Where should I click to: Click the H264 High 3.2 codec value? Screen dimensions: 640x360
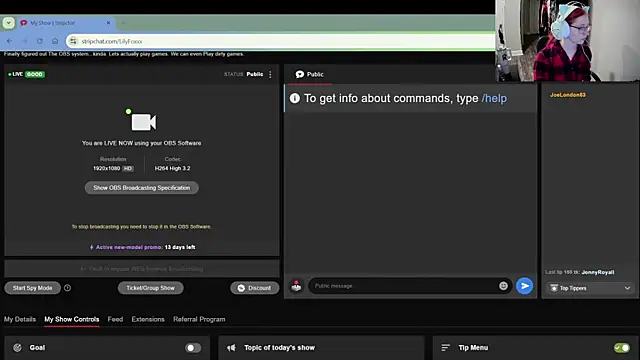click(172, 169)
